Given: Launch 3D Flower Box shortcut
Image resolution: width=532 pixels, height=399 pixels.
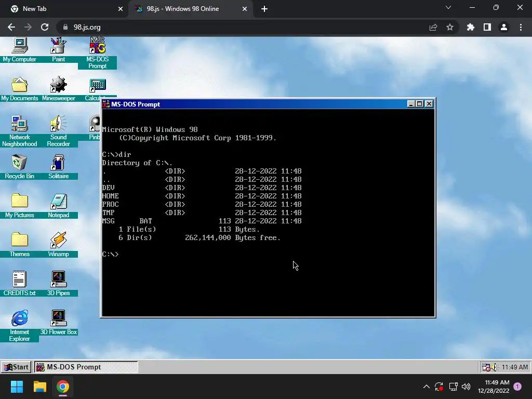Looking at the screenshot, I should [x=58, y=323].
